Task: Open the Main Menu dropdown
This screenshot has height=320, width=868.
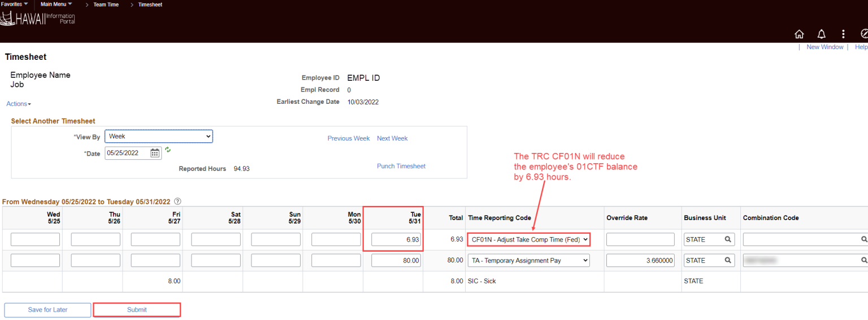Action: click(56, 5)
